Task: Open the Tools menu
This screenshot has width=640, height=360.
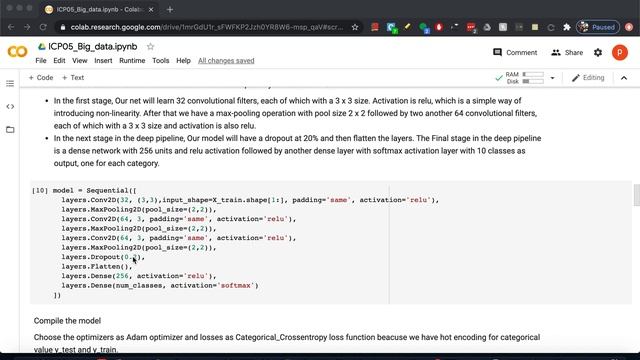Action: tap(161, 60)
